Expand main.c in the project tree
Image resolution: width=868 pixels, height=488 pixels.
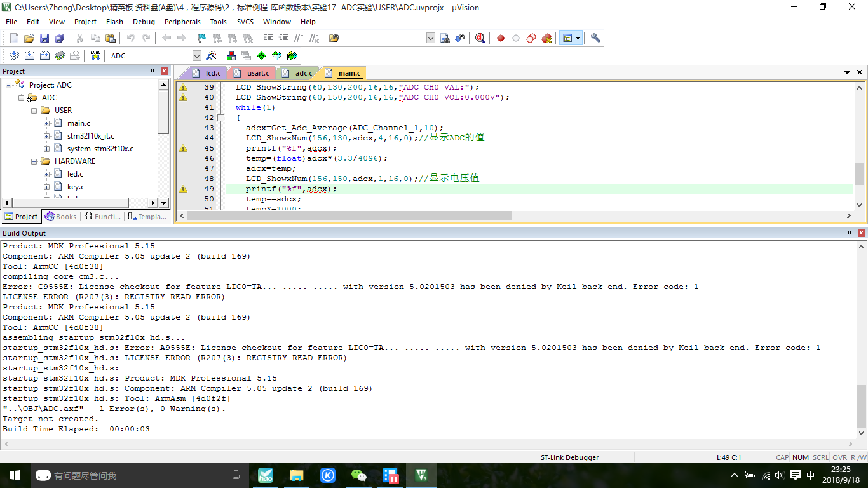coord(47,123)
